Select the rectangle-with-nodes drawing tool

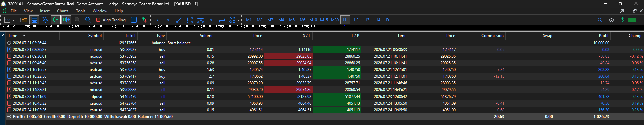190,20
